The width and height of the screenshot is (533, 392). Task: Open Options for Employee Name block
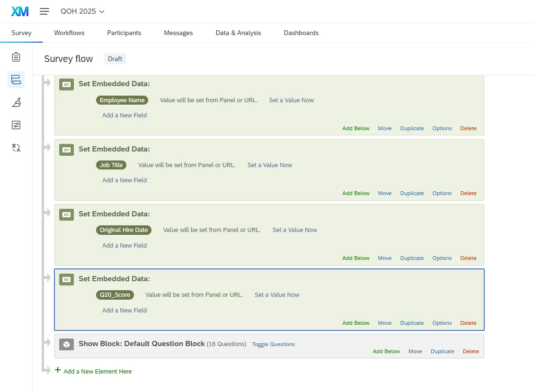(x=442, y=128)
